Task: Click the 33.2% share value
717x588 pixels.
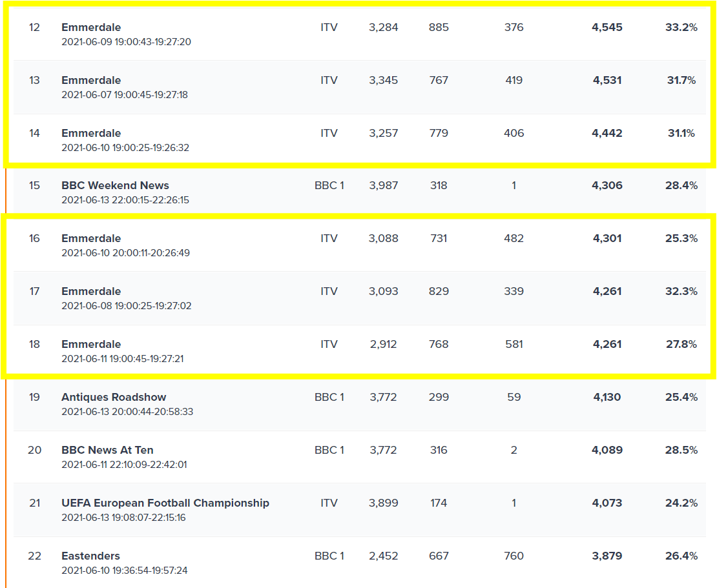Action: [681, 28]
